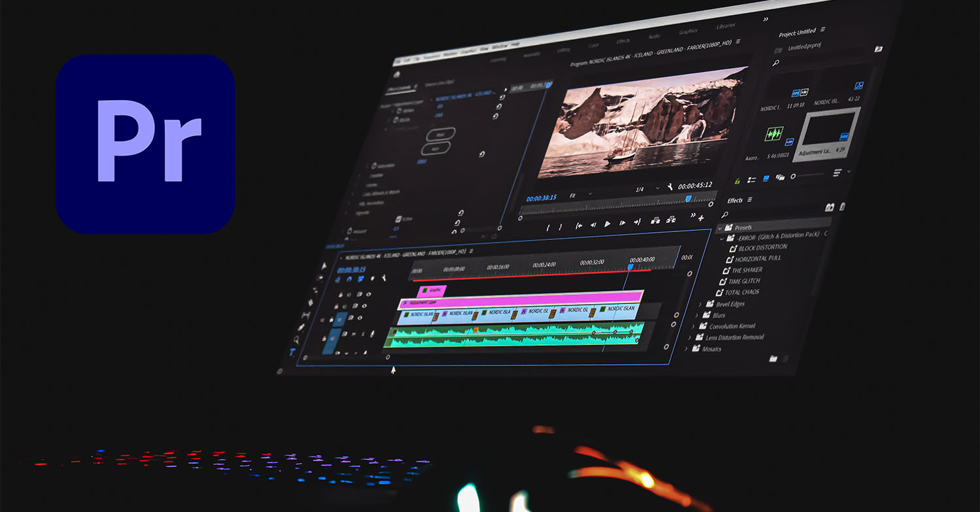The height and width of the screenshot is (512, 980).
Task: Activate the Type tool (T) icon
Action: click(292, 352)
